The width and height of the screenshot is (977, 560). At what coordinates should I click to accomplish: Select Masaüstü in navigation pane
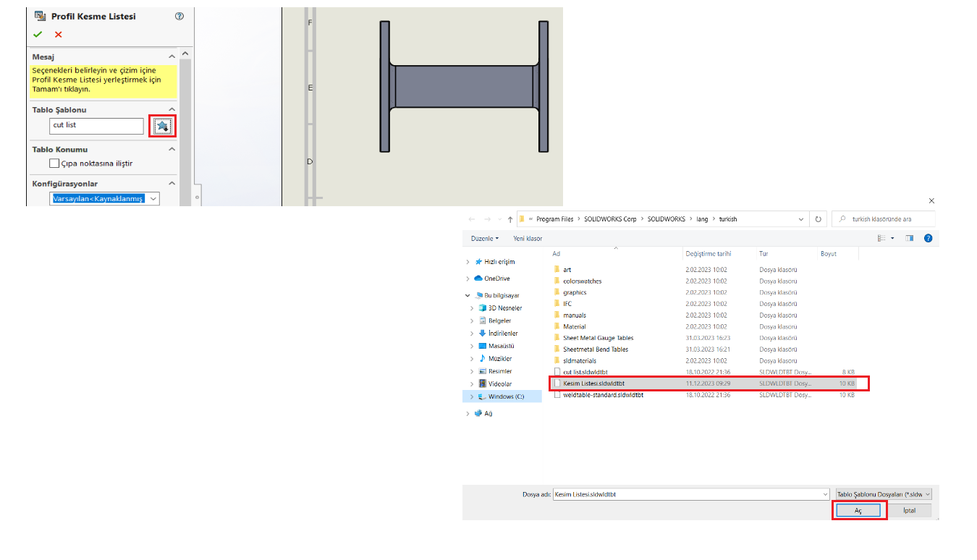tap(501, 346)
